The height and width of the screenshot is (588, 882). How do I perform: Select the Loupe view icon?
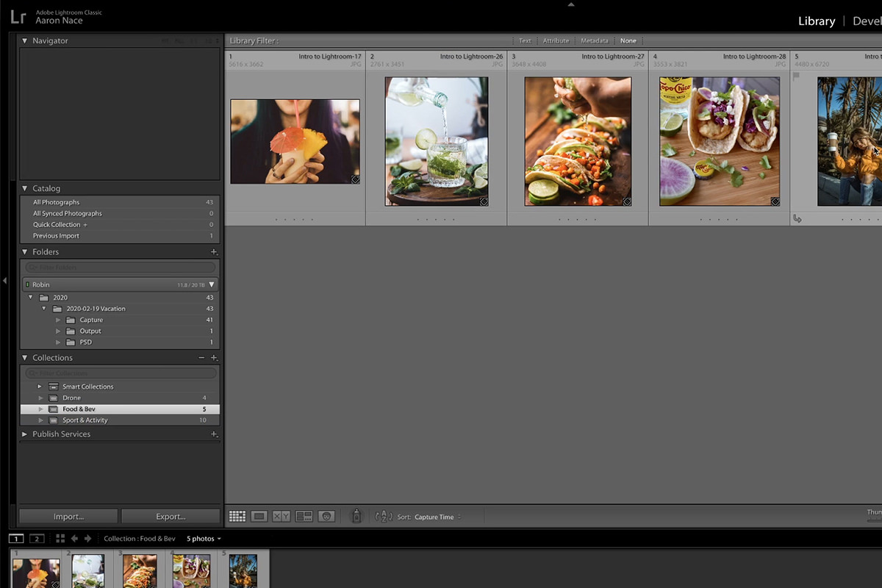(x=259, y=516)
